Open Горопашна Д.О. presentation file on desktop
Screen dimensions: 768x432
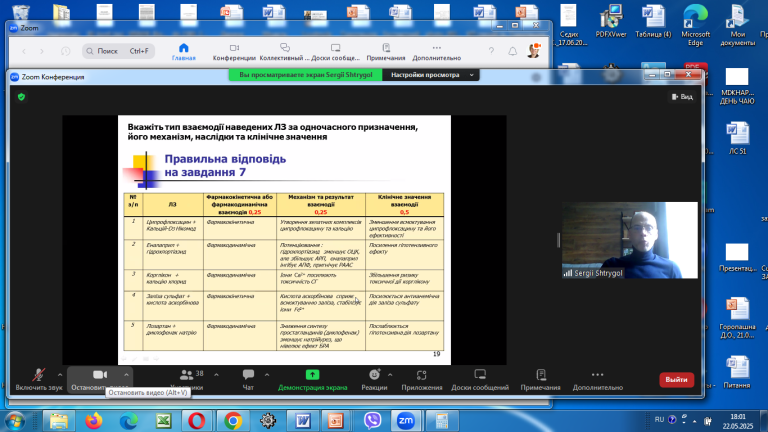(x=738, y=317)
